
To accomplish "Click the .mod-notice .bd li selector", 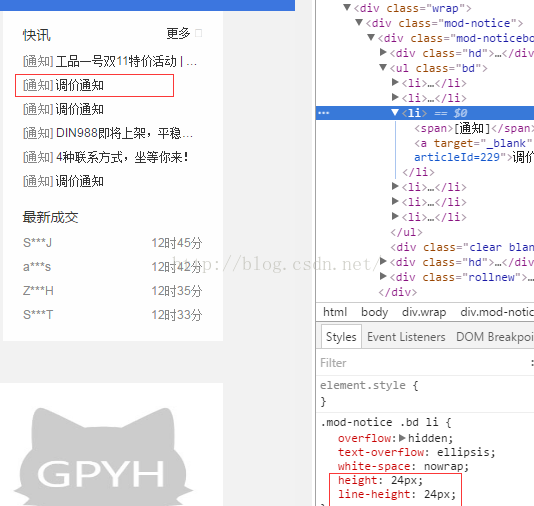I will (379, 422).
